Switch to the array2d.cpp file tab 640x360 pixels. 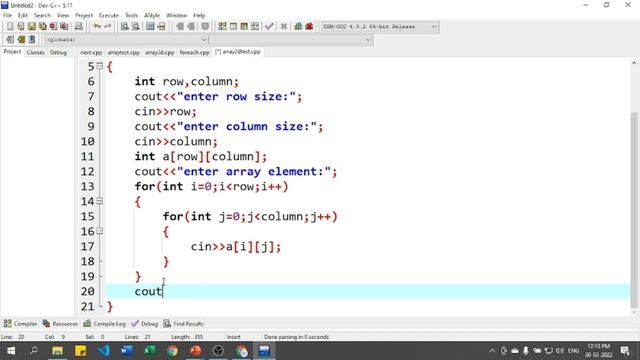[160, 52]
